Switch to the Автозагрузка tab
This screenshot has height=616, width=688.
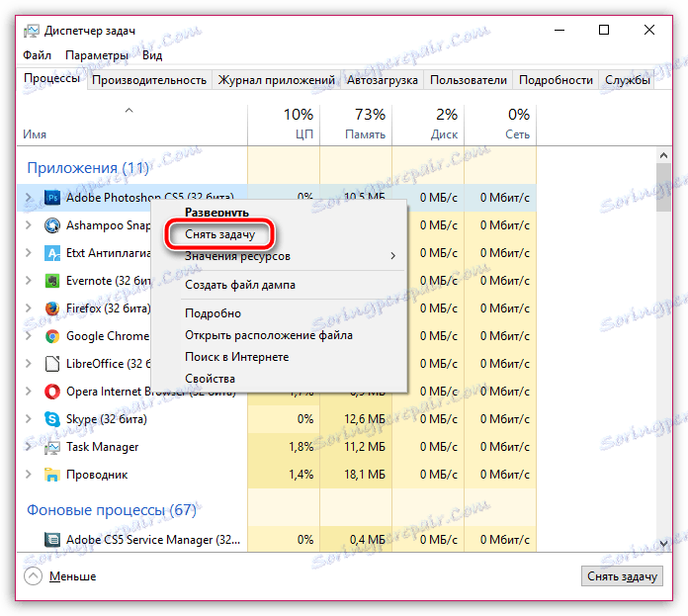click(383, 80)
